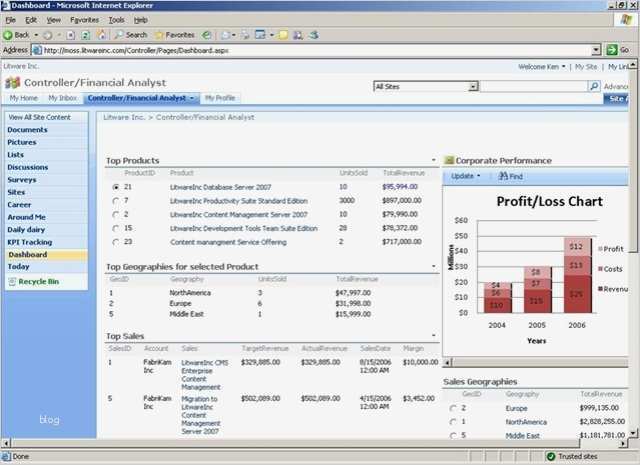Click the green Go arrow button
Screen dimensions: 640x465
(612, 50)
